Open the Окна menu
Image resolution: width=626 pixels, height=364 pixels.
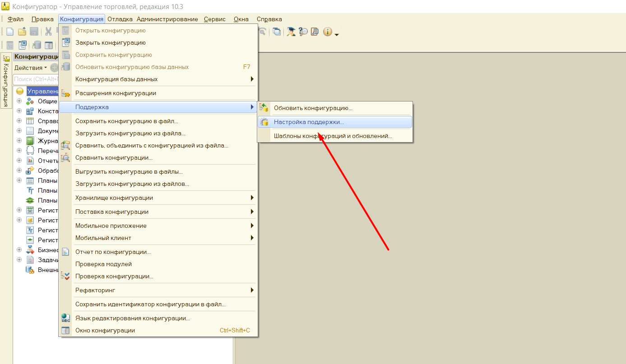[241, 19]
